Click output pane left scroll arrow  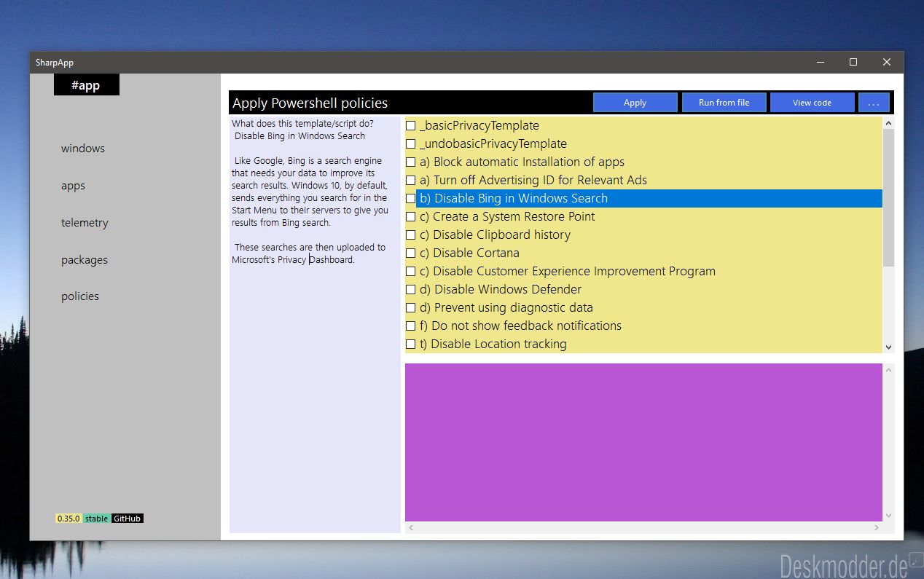[411, 527]
